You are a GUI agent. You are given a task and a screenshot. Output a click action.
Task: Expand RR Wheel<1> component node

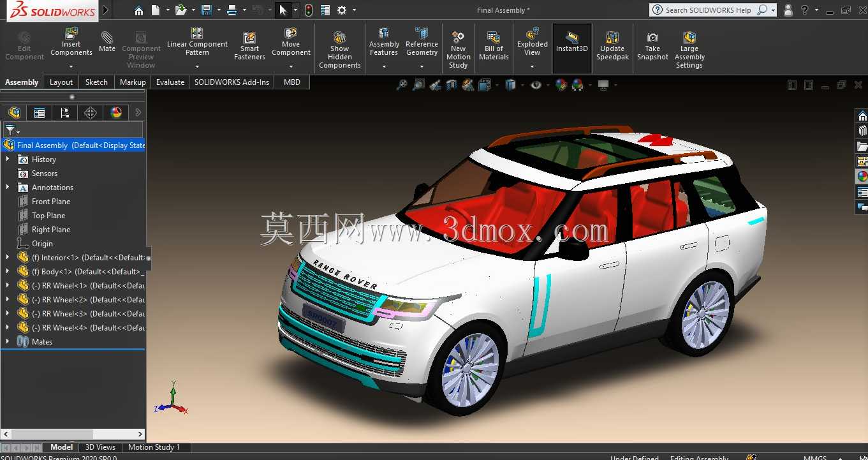(x=8, y=286)
